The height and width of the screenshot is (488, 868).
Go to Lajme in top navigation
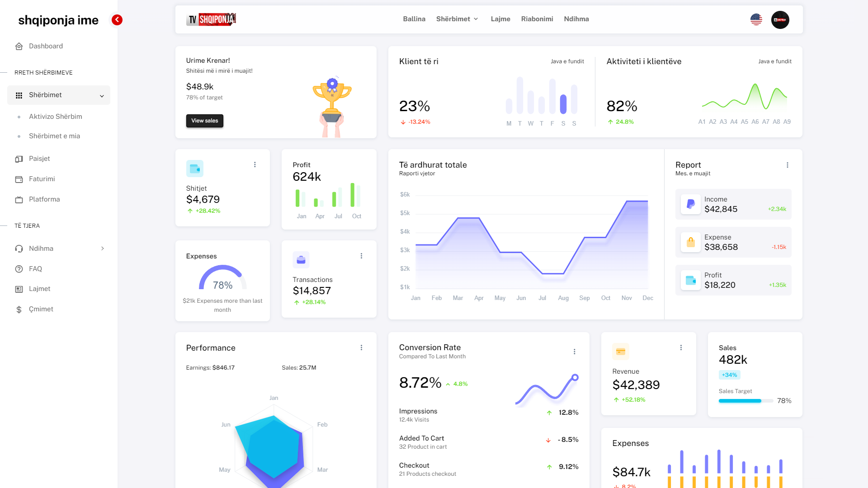tap(500, 19)
